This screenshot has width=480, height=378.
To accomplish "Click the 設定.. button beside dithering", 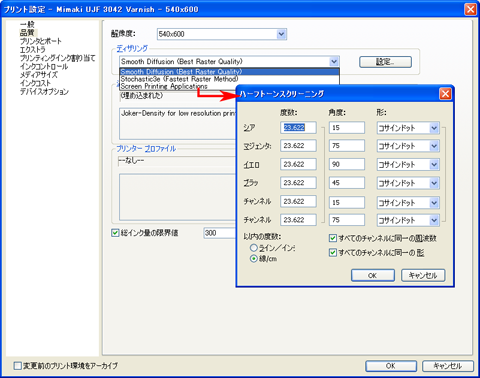I will 385,62.
